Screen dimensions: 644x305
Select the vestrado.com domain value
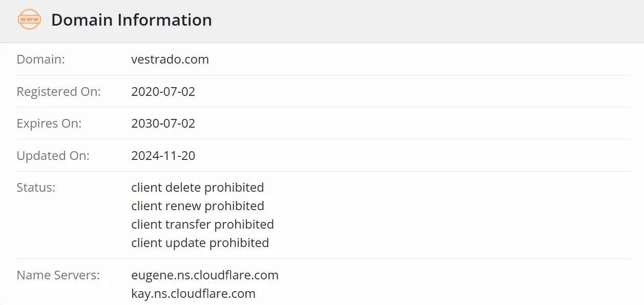(x=170, y=59)
